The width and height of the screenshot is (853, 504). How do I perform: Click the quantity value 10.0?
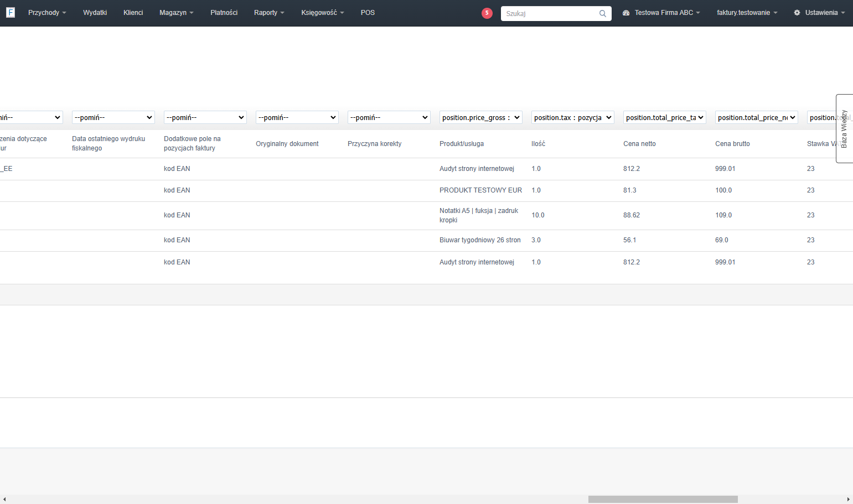(x=538, y=215)
